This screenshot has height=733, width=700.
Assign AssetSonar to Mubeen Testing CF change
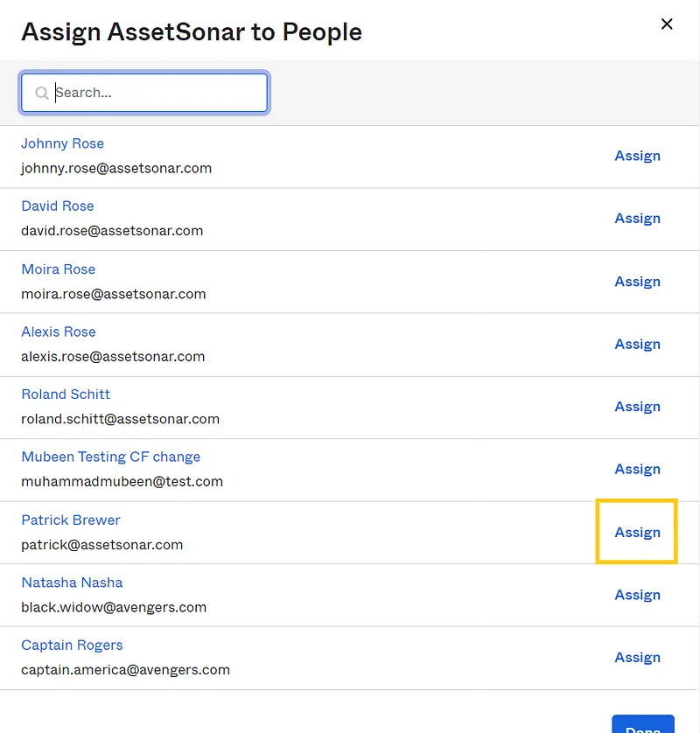(x=637, y=469)
